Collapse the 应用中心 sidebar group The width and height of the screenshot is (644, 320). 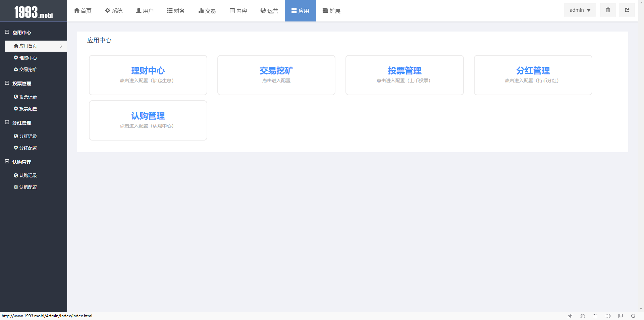click(7, 32)
